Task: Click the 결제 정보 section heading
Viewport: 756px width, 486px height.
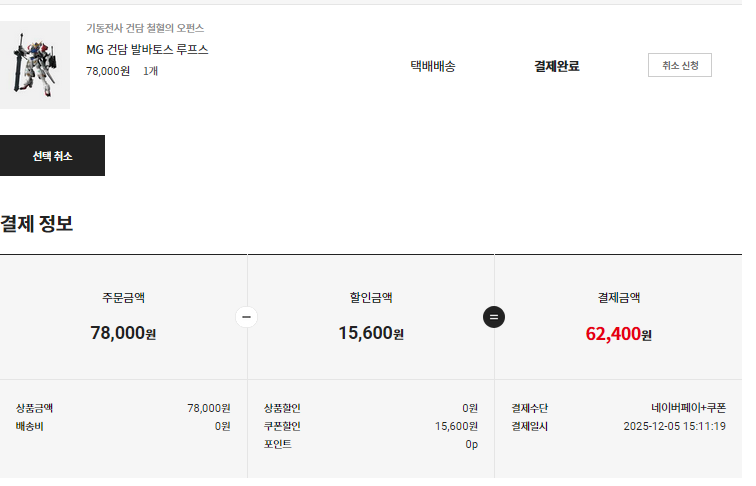Action: 37,224
